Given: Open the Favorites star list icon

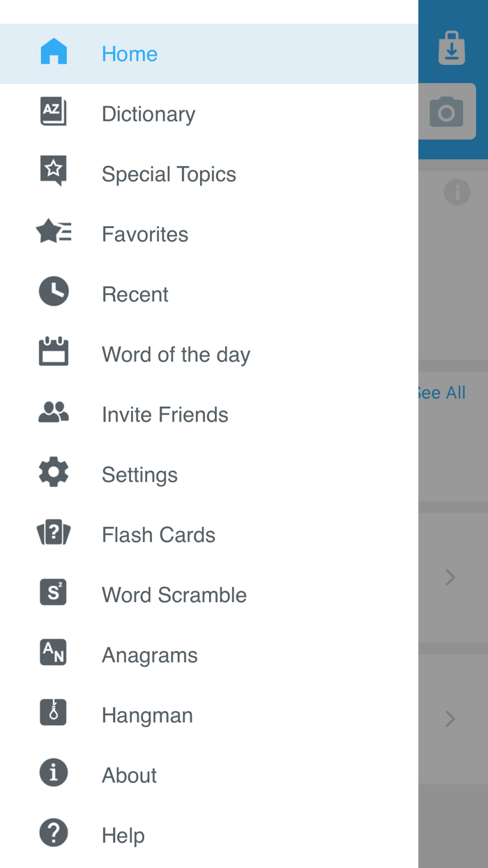Looking at the screenshot, I should (x=54, y=232).
